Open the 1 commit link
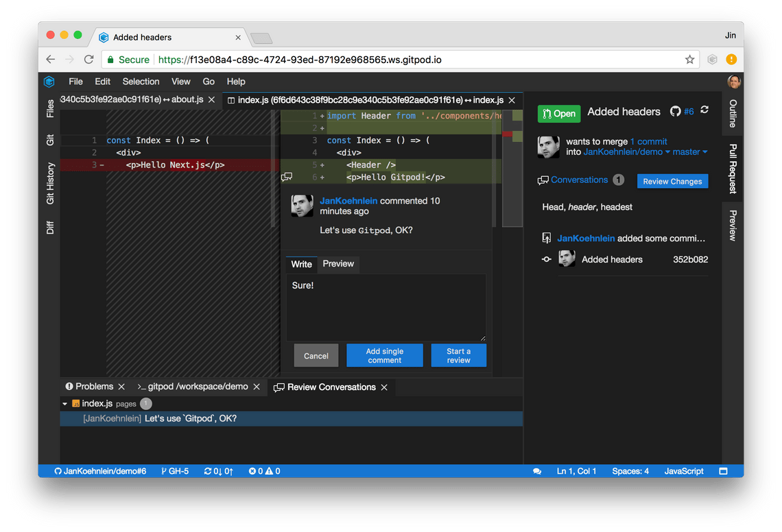 (648, 142)
